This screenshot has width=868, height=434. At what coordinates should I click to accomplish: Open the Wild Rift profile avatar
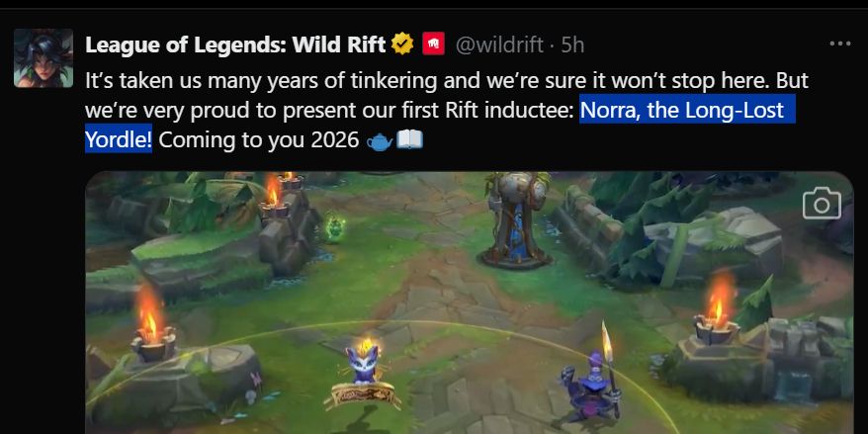(43, 58)
